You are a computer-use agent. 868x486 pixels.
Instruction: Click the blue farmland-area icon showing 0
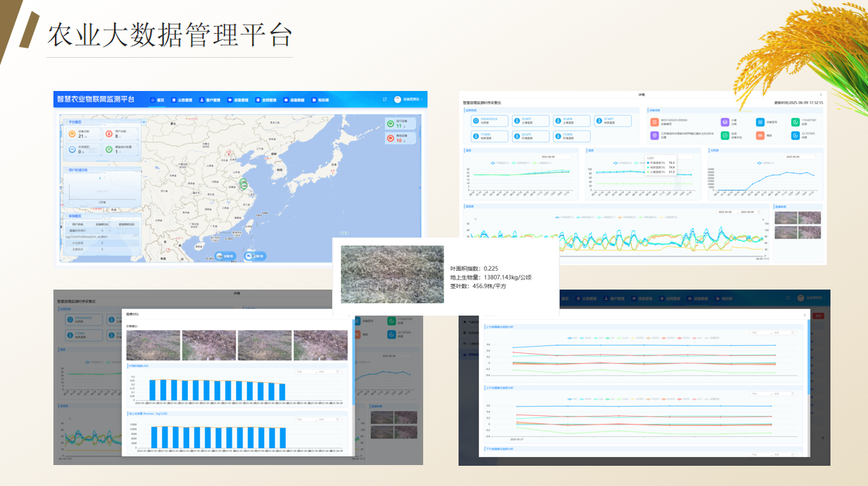click(71, 149)
